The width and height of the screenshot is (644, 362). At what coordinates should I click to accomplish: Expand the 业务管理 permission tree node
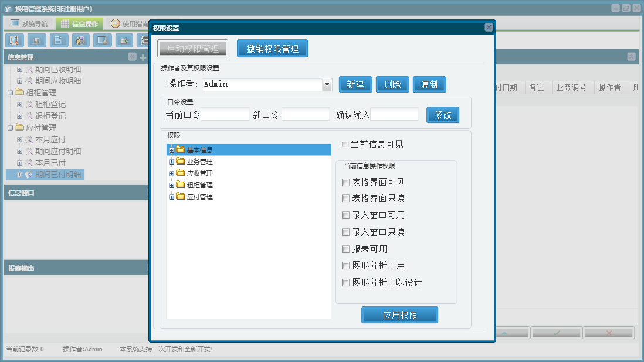172,162
